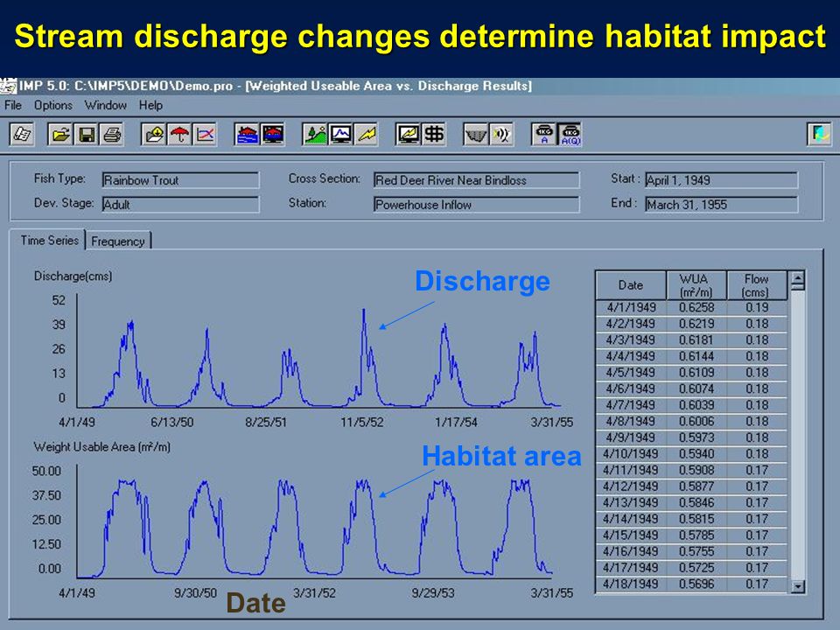The height and width of the screenshot is (630, 840).
Task: Click the open folder icon
Action: 60,134
